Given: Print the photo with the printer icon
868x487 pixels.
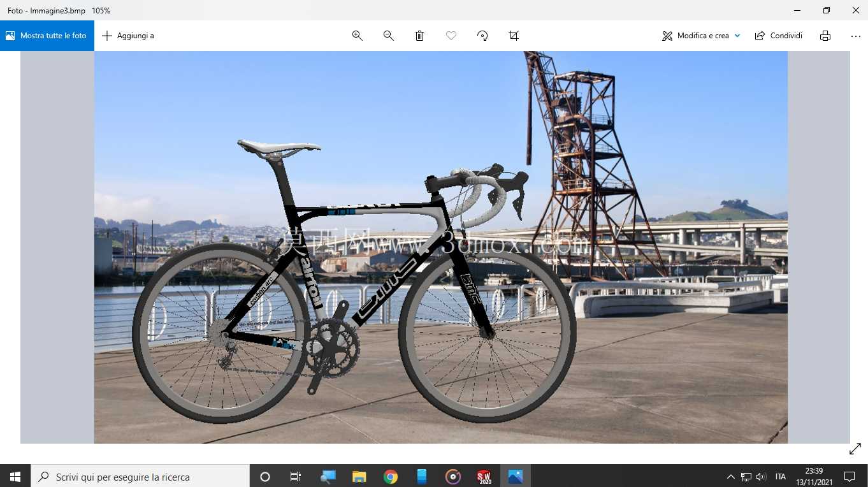Looking at the screenshot, I should [x=825, y=36].
